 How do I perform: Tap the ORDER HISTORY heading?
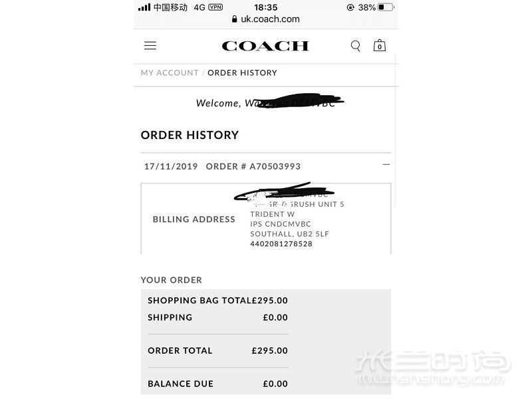tap(190, 135)
